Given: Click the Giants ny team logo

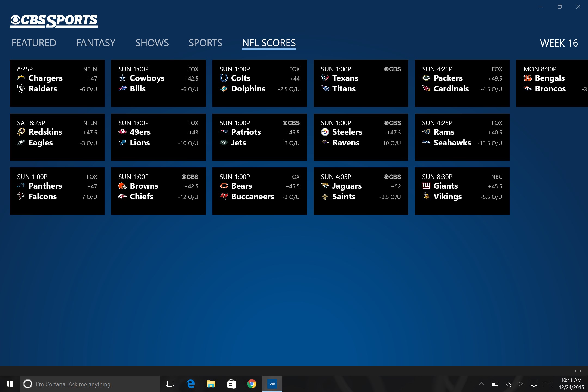Looking at the screenshot, I should [426, 186].
